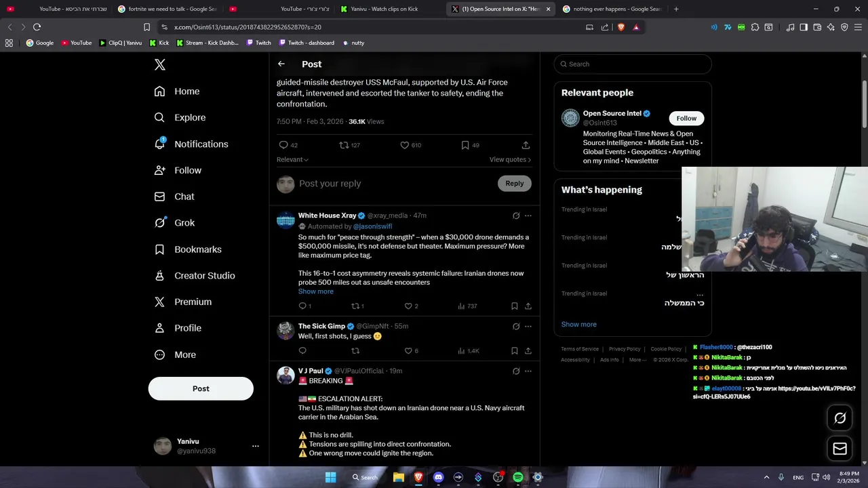The width and height of the screenshot is (868, 488).
Task: Click the browser address bar
Action: click(373, 27)
